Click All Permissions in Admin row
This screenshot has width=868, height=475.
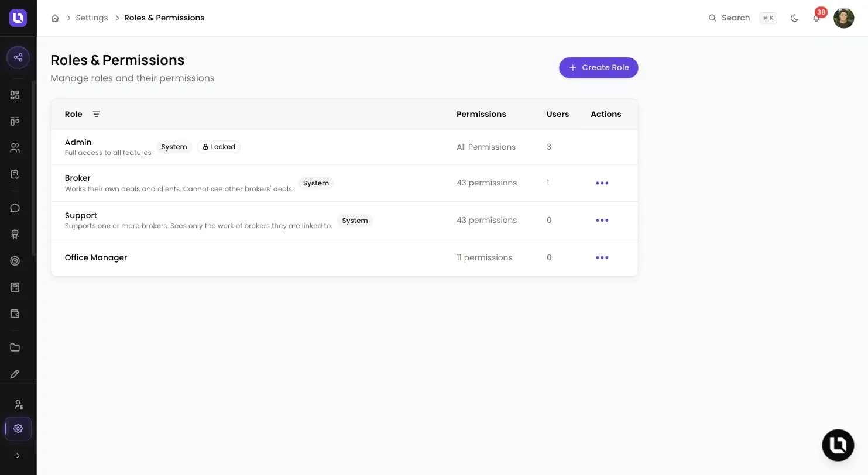tap(486, 147)
